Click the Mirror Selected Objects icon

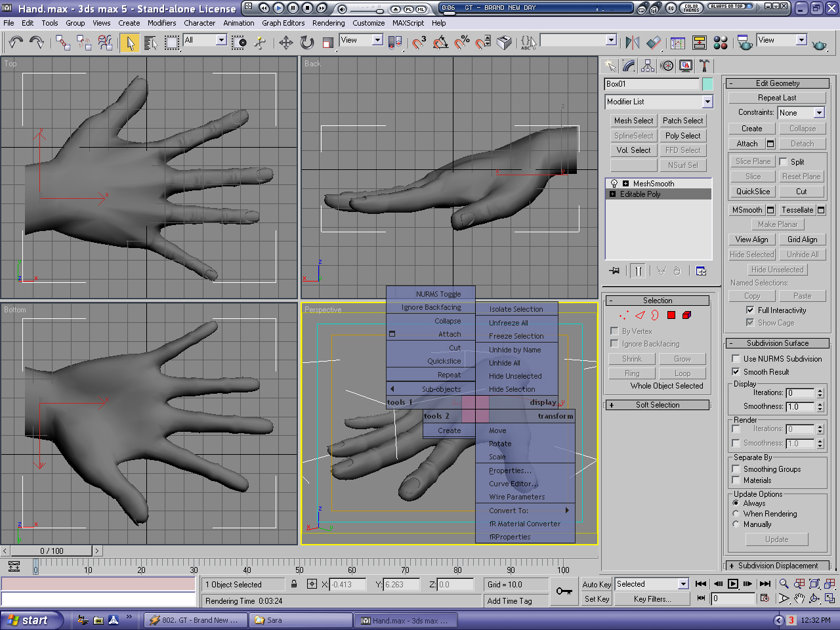[x=633, y=43]
